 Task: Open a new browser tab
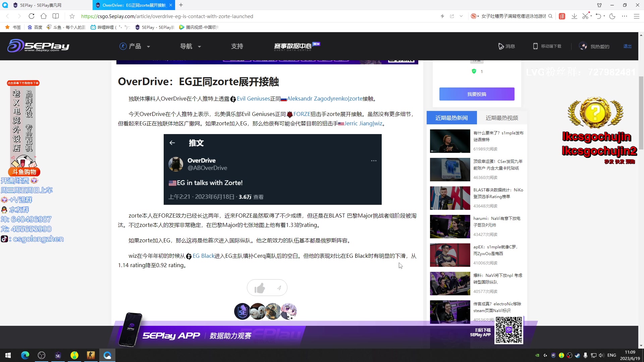pyautogui.click(x=181, y=5)
